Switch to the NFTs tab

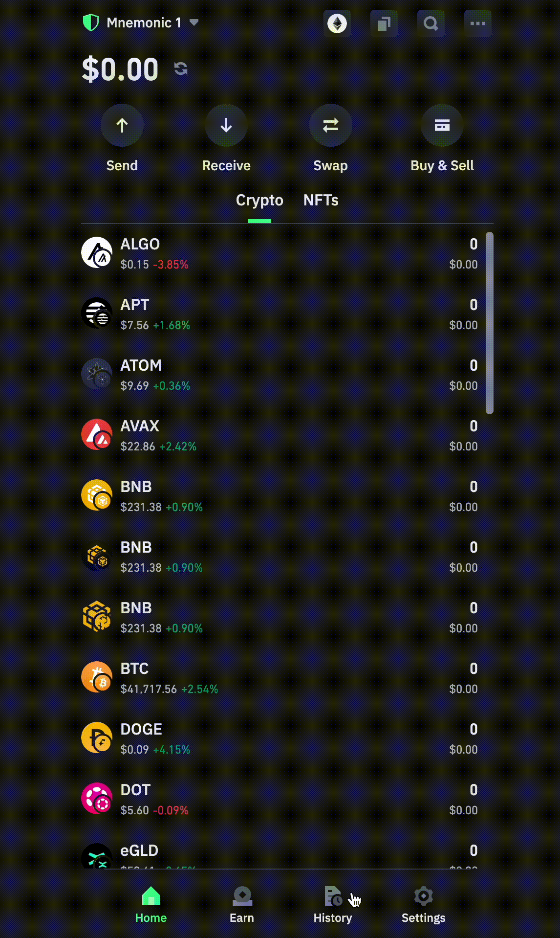point(321,201)
